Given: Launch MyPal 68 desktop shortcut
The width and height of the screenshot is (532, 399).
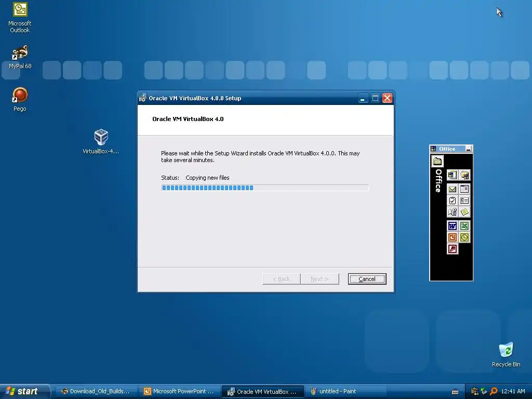Looking at the screenshot, I should click(20, 57).
